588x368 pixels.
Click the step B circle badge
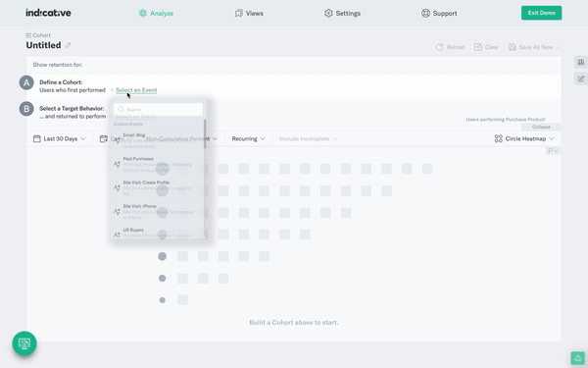[26, 109]
